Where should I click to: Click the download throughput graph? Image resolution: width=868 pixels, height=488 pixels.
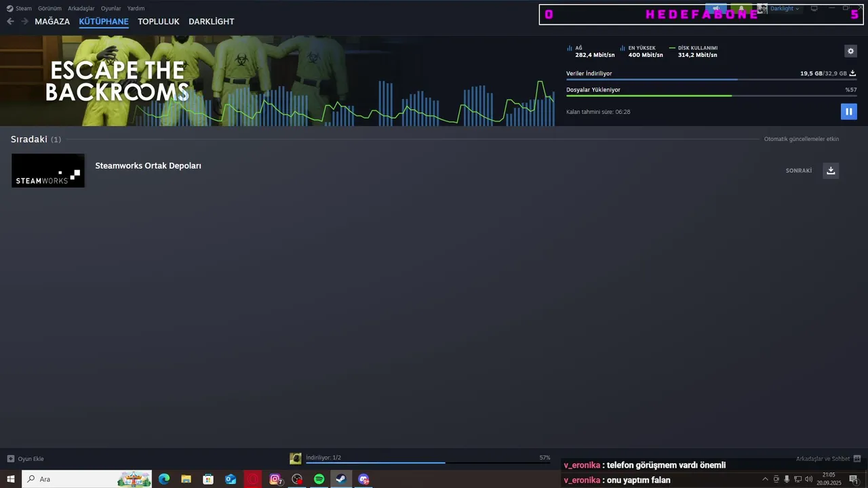[344, 103]
